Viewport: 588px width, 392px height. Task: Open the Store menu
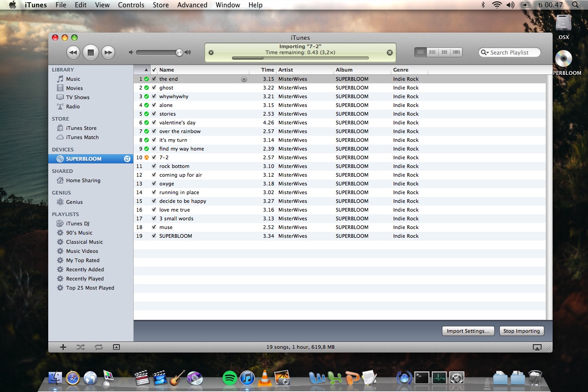pos(161,5)
